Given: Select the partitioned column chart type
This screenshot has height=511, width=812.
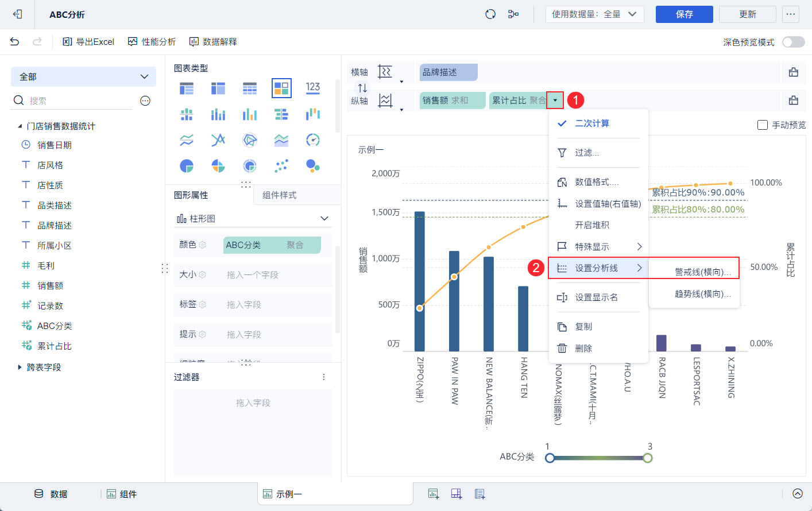Looking at the screenshot, I should pyautogui.click(x=187, y=114).
